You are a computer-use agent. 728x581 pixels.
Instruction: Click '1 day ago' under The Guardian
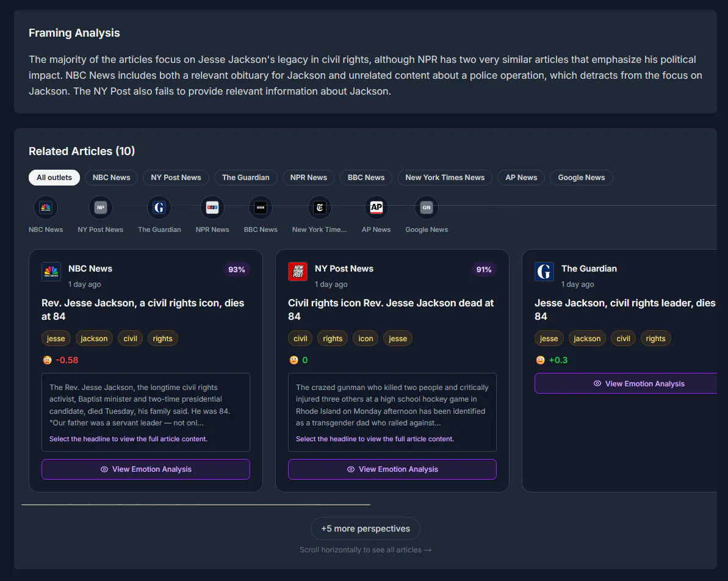tap(577, 284)
